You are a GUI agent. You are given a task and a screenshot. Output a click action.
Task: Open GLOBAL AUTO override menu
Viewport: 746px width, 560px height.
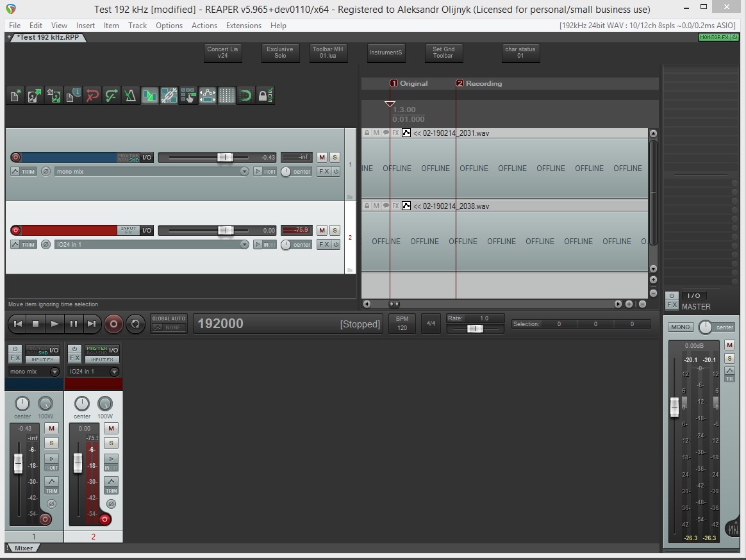click(169, 323)
